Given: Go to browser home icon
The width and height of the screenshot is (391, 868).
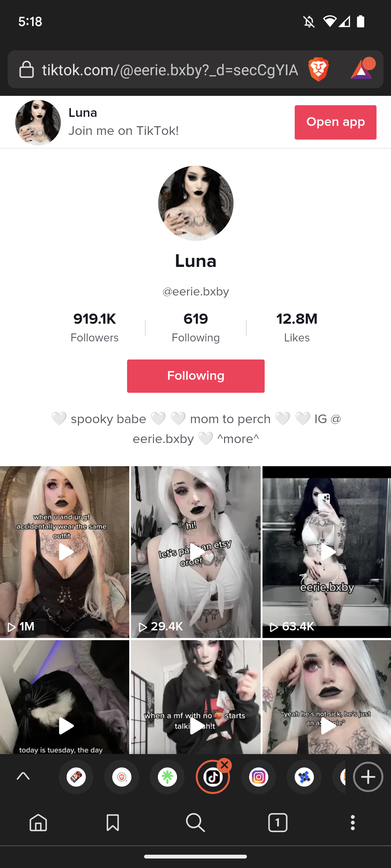Looking at the screenshot, I should 38,823.
